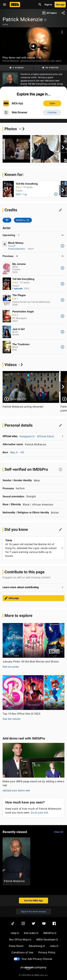This screenshot has height=980, width=67.
Task: Tap the search magnifier icon
Action: 40,5
